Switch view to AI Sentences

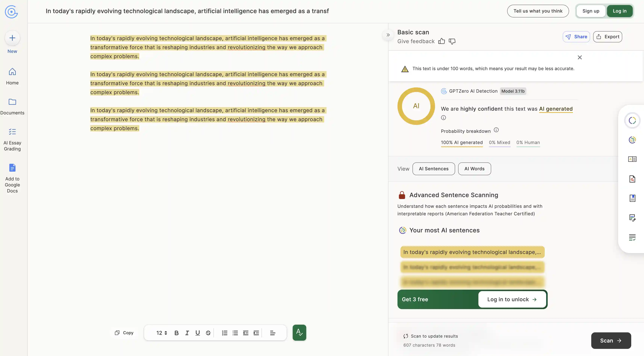[x=434, y=169]
